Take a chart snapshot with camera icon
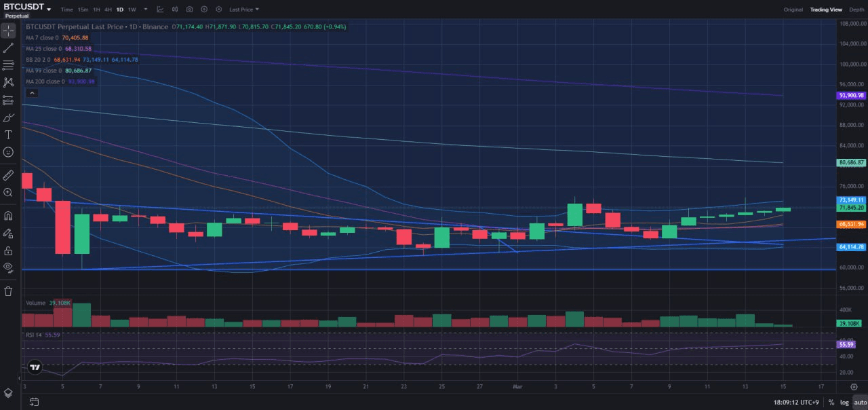Viewport: 868px width, 410px height. coord(189,10)
